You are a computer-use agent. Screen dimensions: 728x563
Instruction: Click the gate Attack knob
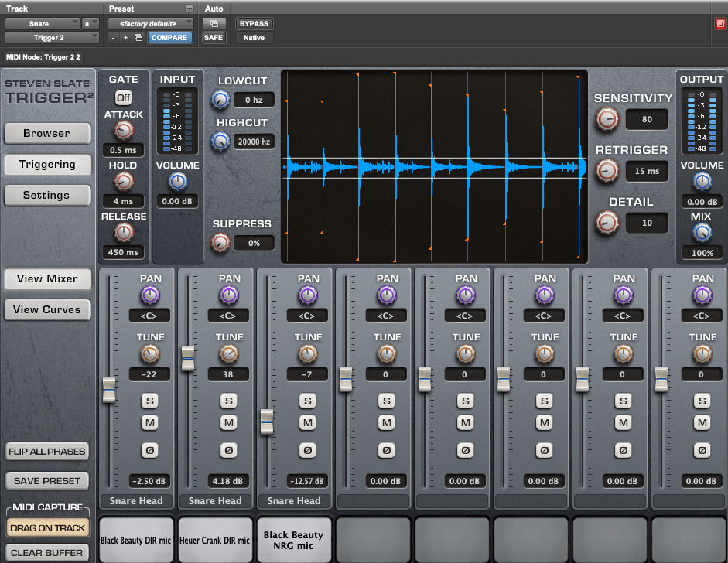[x=123, y=131]
